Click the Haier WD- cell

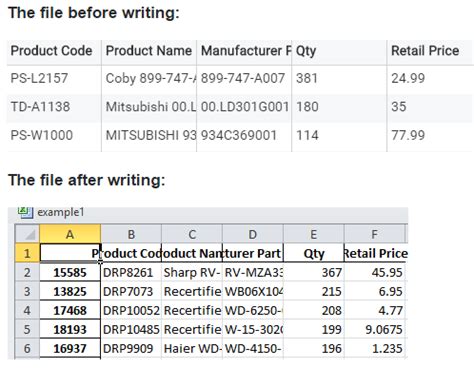(192, 348)
